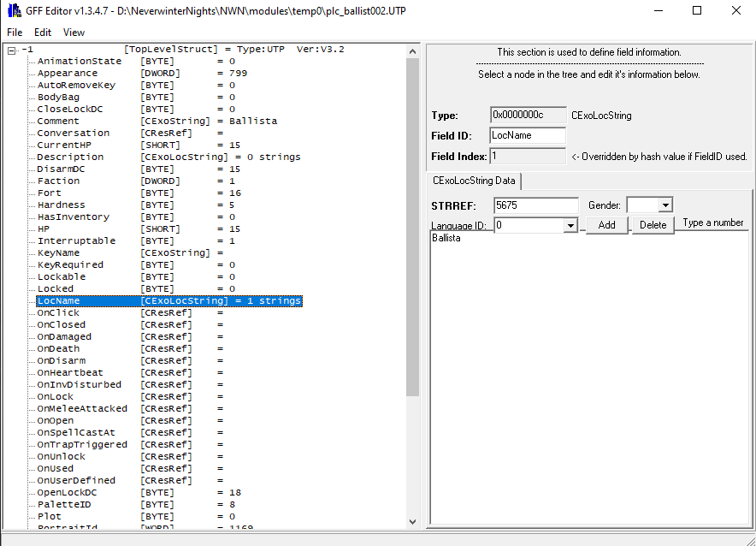The image size is (756, 546).
Task: Open the Edit menu
Action: point(42,31)
